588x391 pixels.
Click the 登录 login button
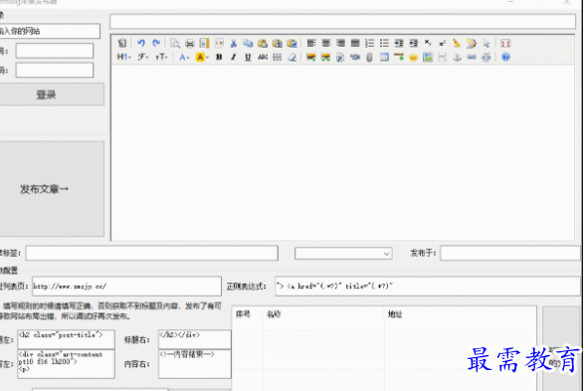coord(52,95)
